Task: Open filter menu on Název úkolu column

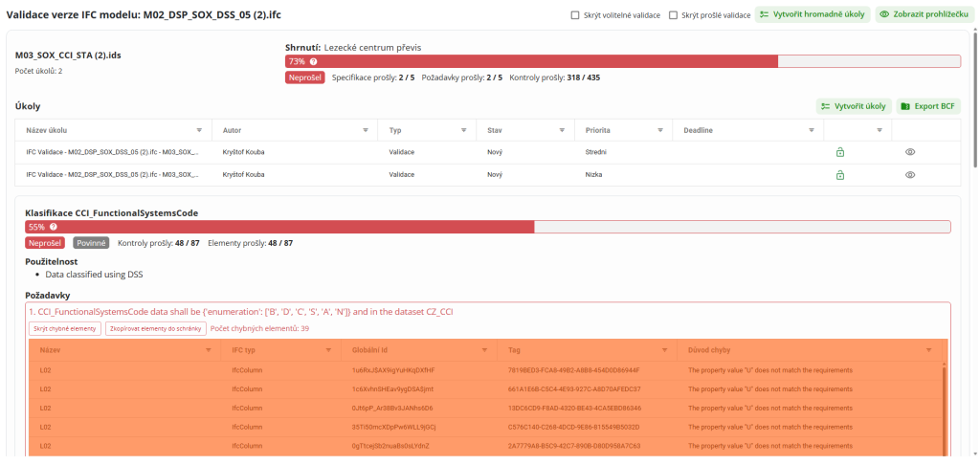Action: (x=199, y=130)
